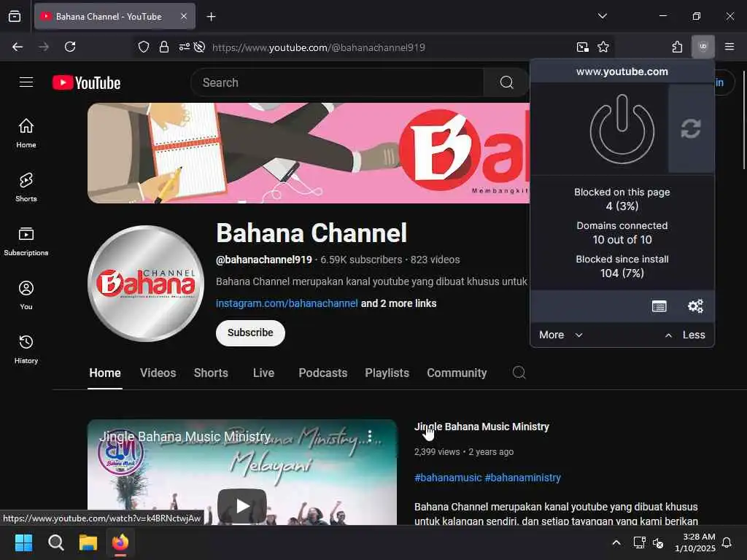Reload the current page
Viewport: 747px width, 560px height.
click(x=70, y=47)
